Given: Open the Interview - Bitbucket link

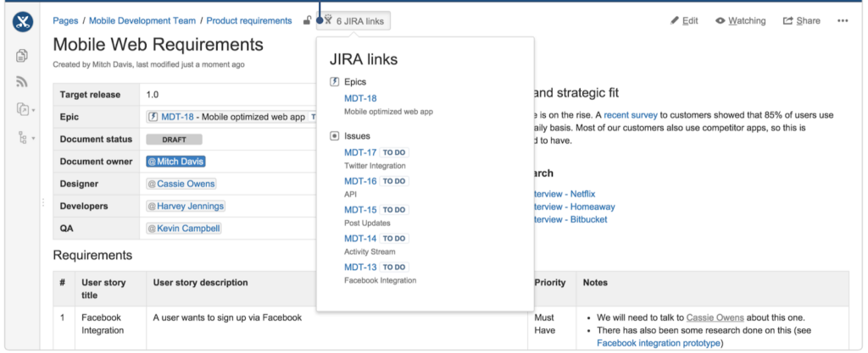Looking at the screenshot, I should 569,219.
